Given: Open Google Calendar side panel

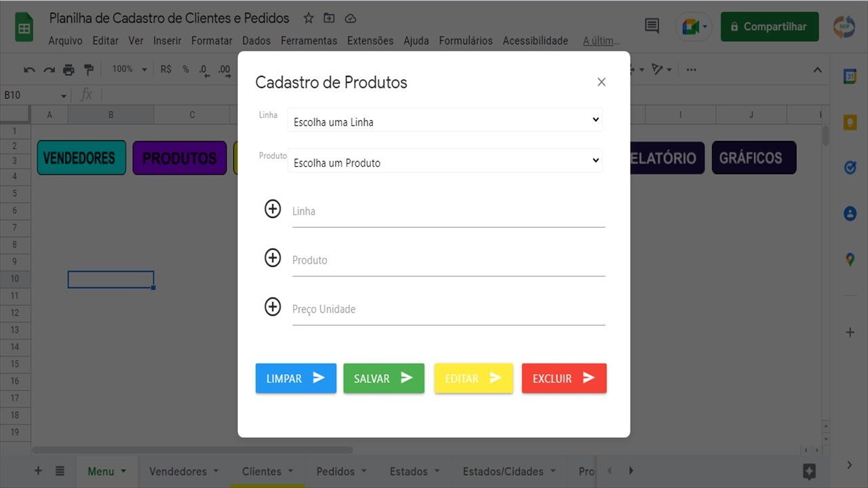Looking at the screenshot, I should coord(850,77).
